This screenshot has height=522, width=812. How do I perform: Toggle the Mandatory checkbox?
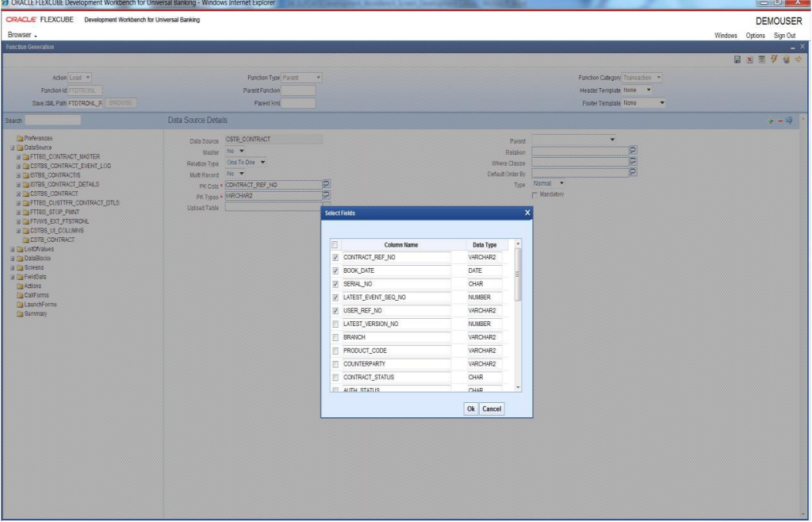point(535,194)
